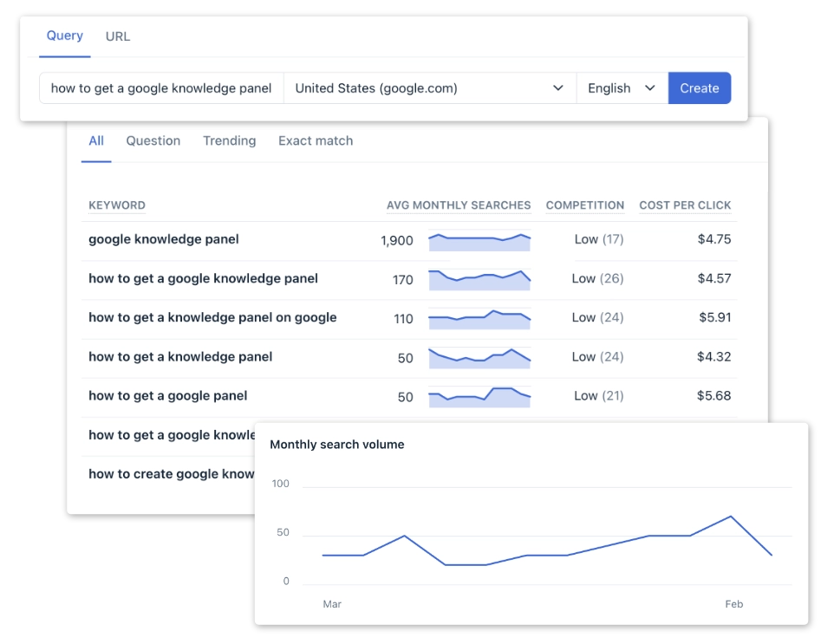
Task: Switch to the Query tab
Action: (65, 36)
